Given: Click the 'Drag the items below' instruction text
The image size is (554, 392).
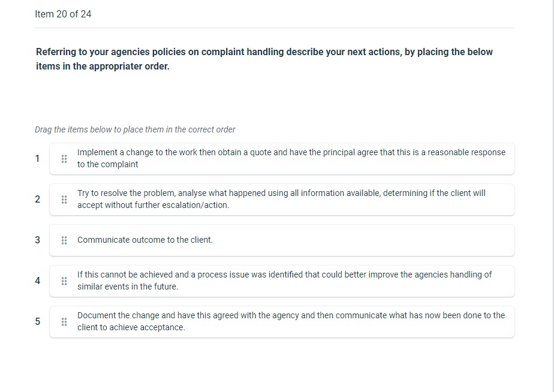Looking at the screenshot, I should pos(135,129).
